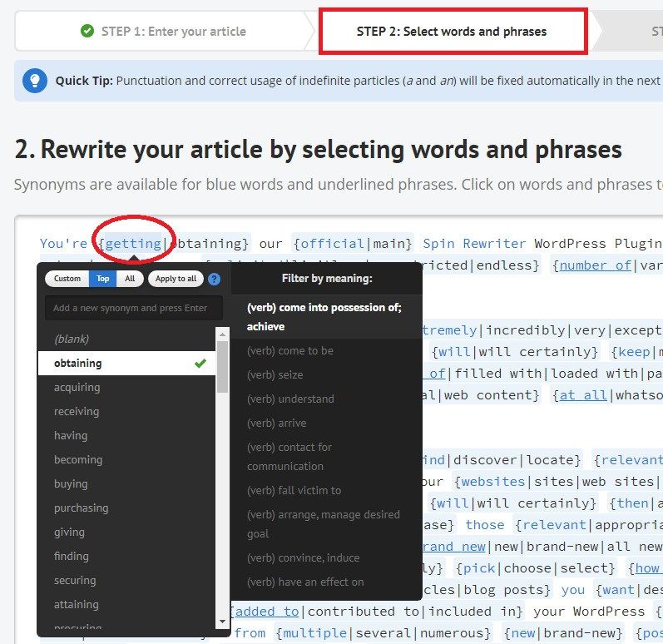663x644 pixels.
Task: Select the Top synonyms toggle
Action: pos(102,279)
